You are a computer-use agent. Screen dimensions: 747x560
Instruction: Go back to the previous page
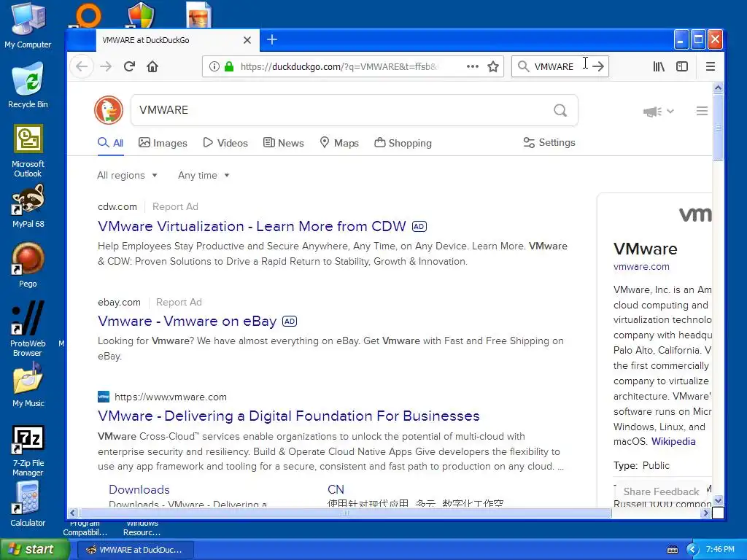pyautogui.click(x=82, y=66)
